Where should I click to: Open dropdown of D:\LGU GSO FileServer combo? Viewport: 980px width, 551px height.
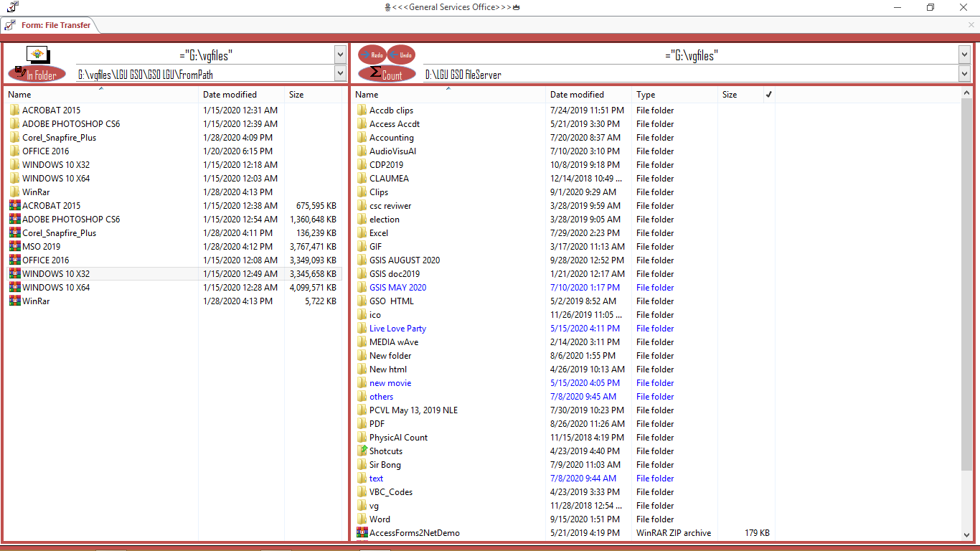tap(964, 73)
